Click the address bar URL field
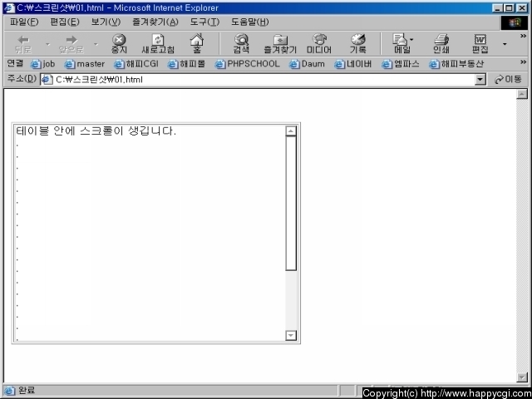This screenshot has width=532, height=399. (258, 80)
